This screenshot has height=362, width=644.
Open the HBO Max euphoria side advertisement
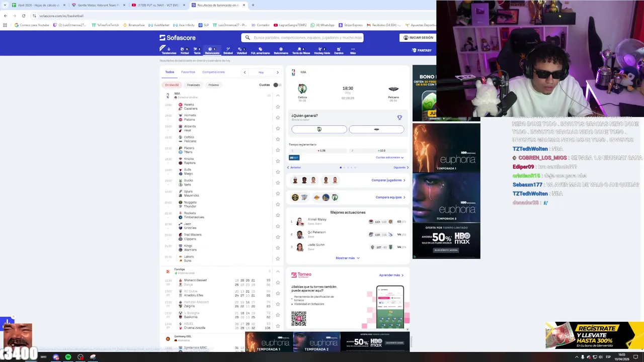tap(446, 191)
